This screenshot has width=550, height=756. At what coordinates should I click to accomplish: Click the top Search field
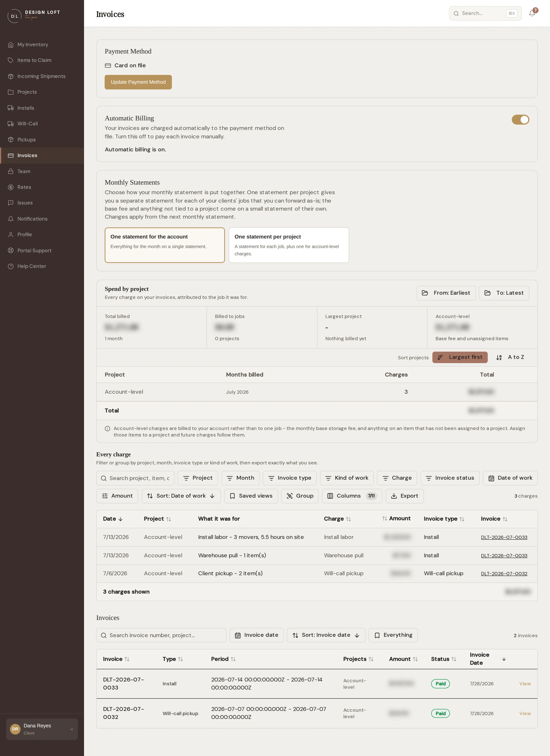485,13
